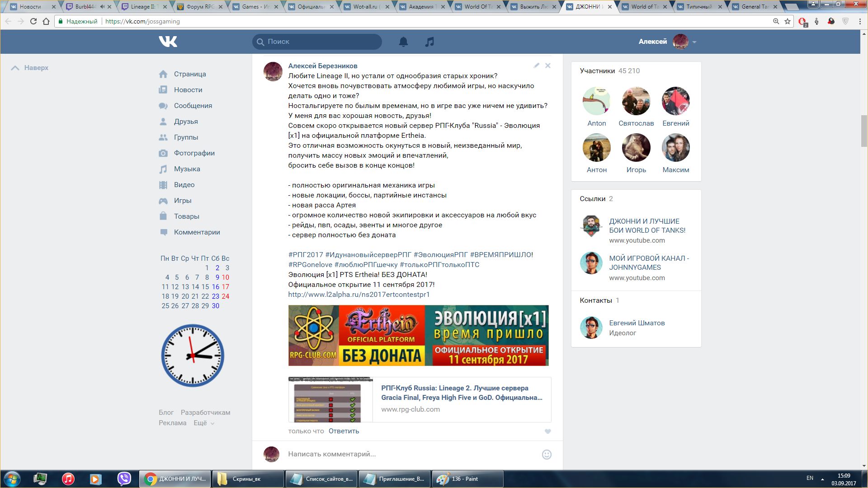Bookmark page with star icon
The image size is (868, 488).
point(788,21)
